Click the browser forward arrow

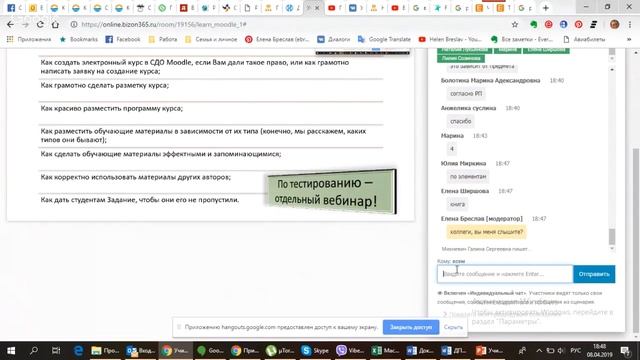click(x=25, y=24)
